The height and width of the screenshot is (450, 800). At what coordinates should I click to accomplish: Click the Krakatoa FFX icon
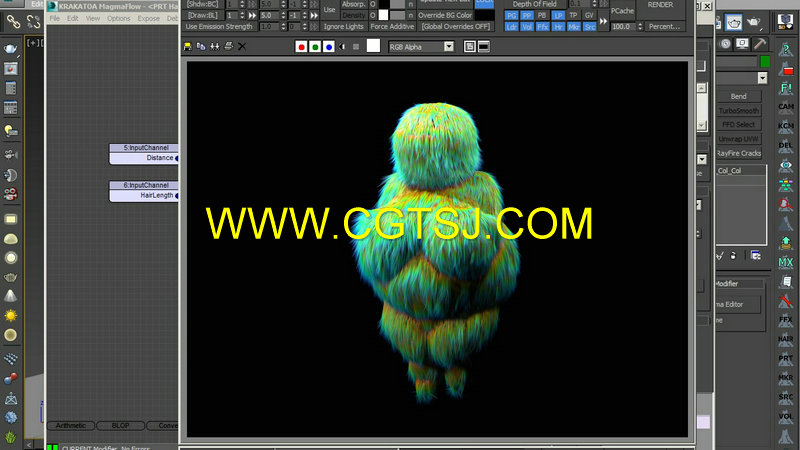(x=786, y=321)
